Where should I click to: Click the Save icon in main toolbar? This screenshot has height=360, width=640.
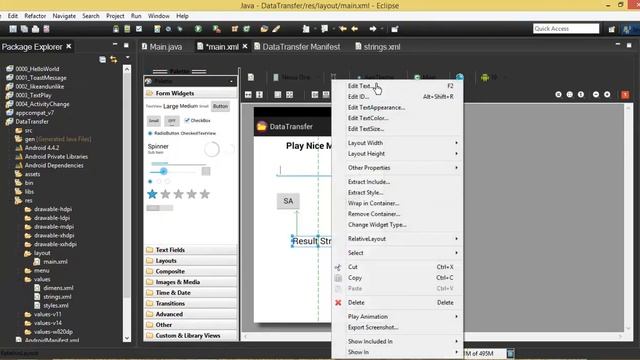13,29
